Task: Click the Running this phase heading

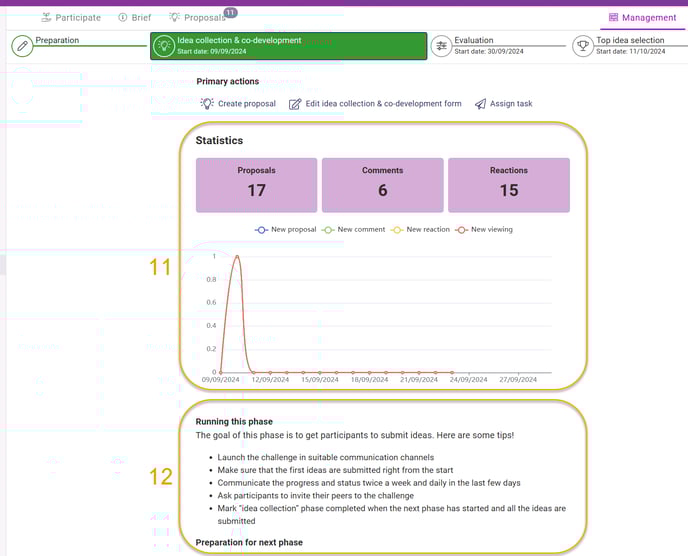Action: [x=234, y=422]
